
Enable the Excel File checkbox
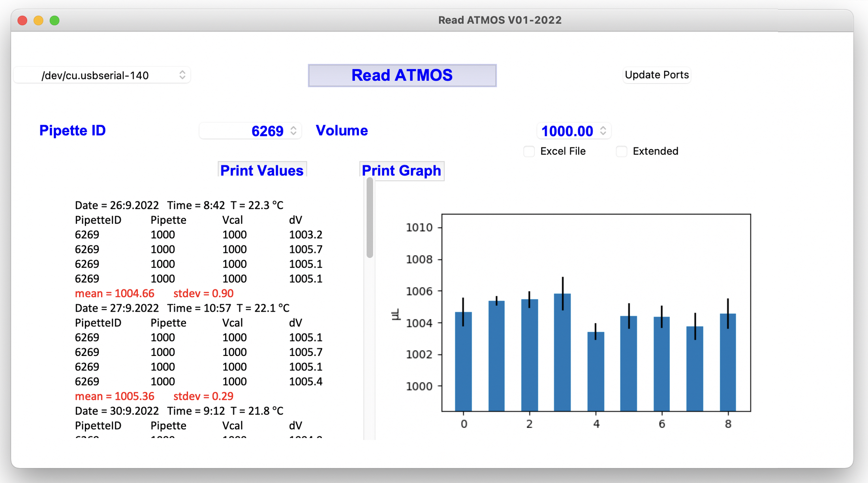click(x=529, y=152)
